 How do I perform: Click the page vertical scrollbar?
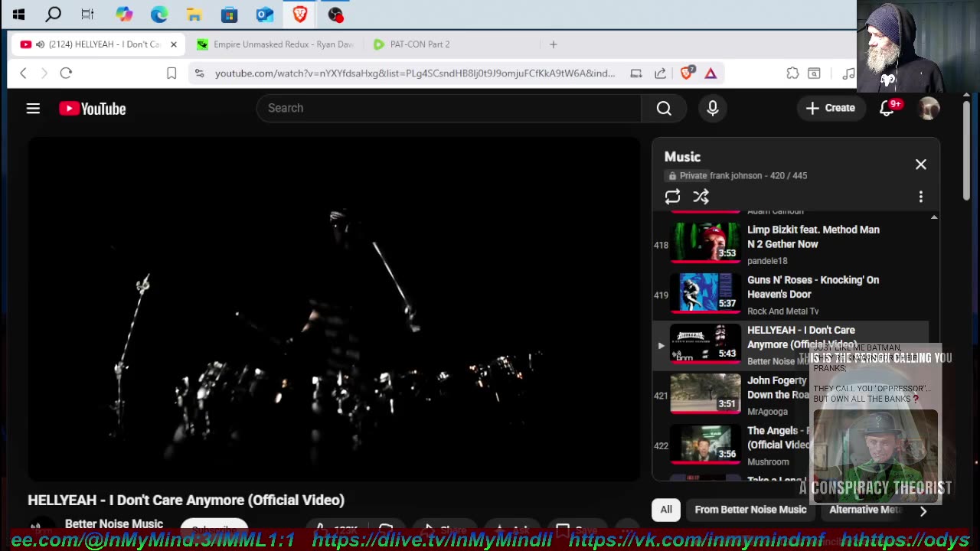tap(967, 149)
